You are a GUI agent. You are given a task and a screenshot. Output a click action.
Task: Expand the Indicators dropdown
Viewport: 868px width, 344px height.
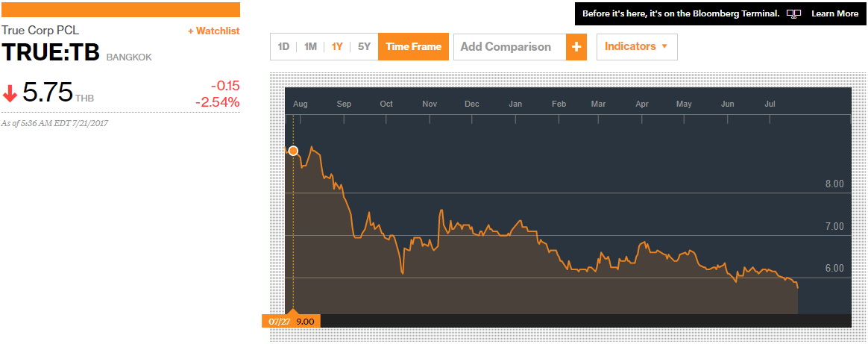pos(636,46)
